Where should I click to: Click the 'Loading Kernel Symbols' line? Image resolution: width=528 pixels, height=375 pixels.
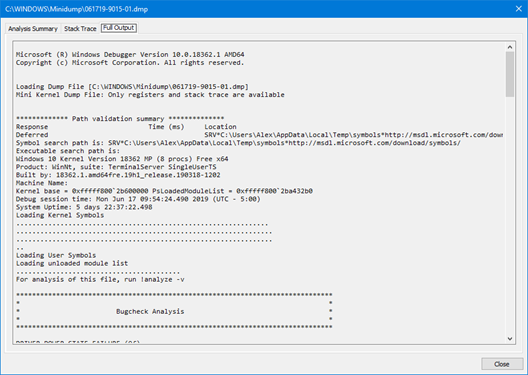(x=60, y=215)
